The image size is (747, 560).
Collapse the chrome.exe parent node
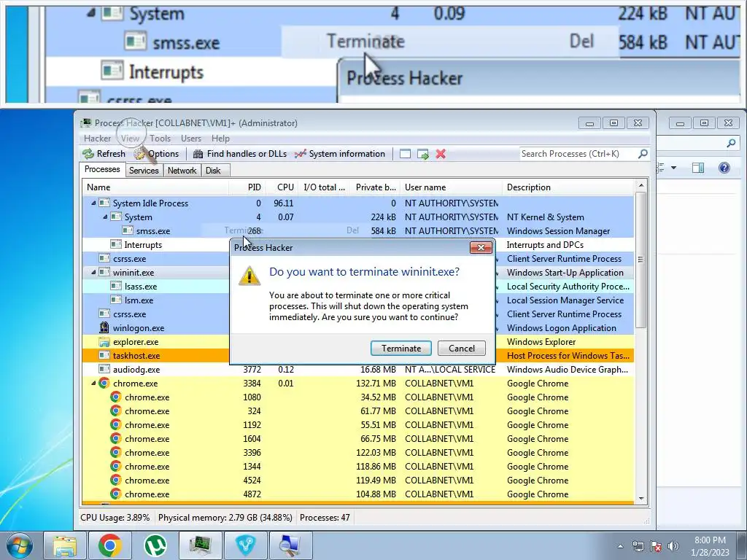coord(93,383)
